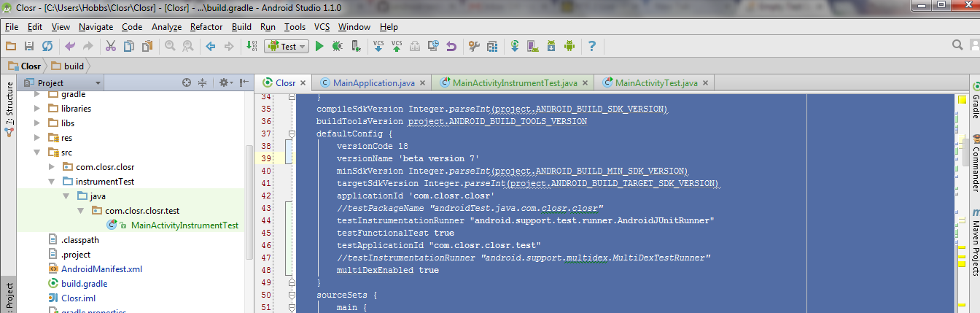Click VCS Commit Changes icon
Image resolution: width=980 pixels, height=313 pixels.
click(x=397, y=46)
